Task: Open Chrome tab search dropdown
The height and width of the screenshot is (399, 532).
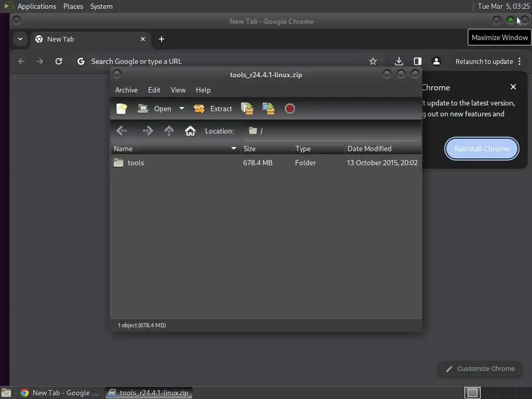Action: click(20, 39)
